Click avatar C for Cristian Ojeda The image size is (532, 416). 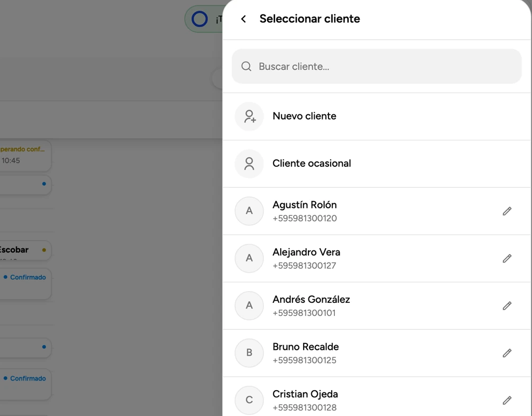click(250, 400)
